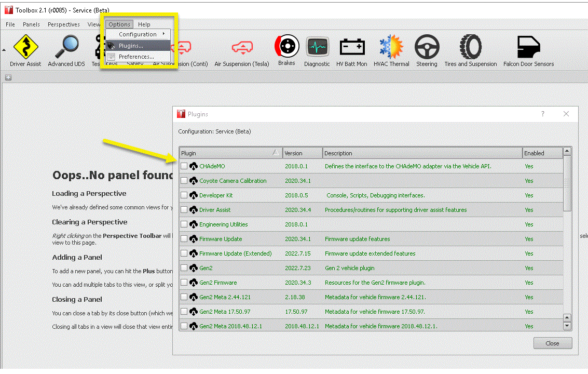This screenshot has width=588, height=374.
Task: Click the cloud icon beside Firmware Update (Extended)
Action: [194, 253]
